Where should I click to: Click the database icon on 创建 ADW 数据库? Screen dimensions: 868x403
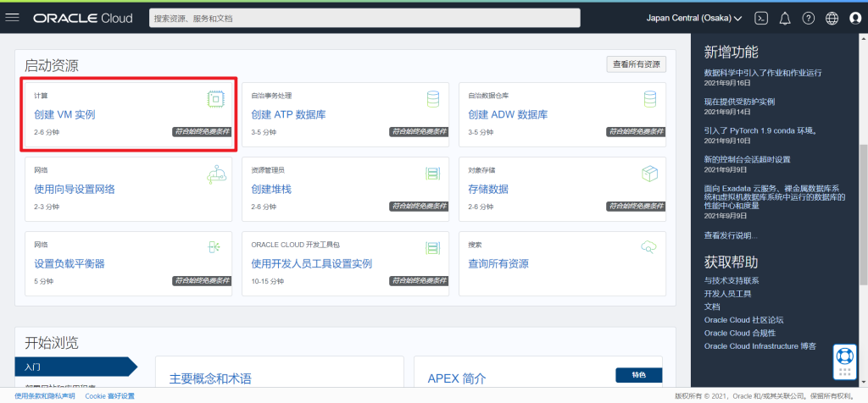pos(650,99)
